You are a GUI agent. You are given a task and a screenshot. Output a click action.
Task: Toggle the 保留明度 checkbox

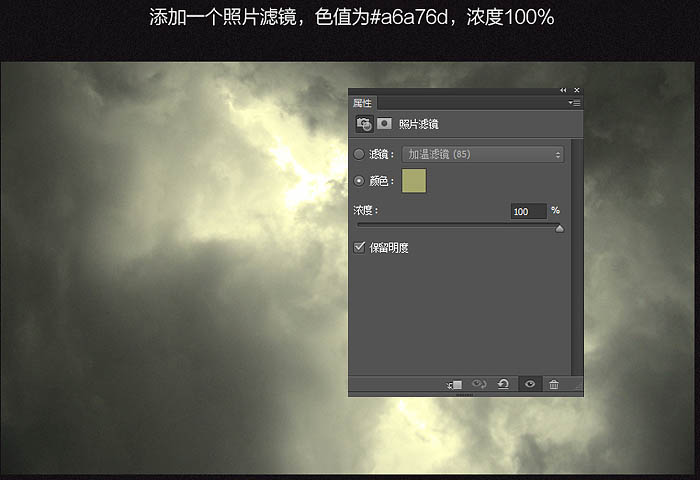[x=359, y=247]
